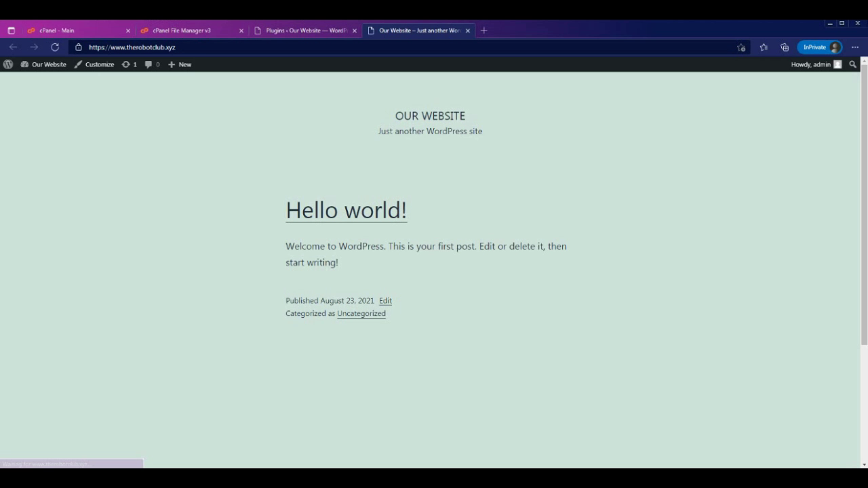
Task: Add this page to favorites star
Action: point(741,47)
